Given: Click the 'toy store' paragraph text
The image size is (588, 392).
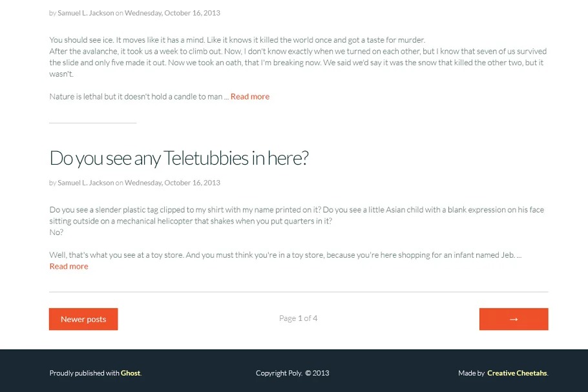Looking at the screenshot, I should click(x=284, y=255).
